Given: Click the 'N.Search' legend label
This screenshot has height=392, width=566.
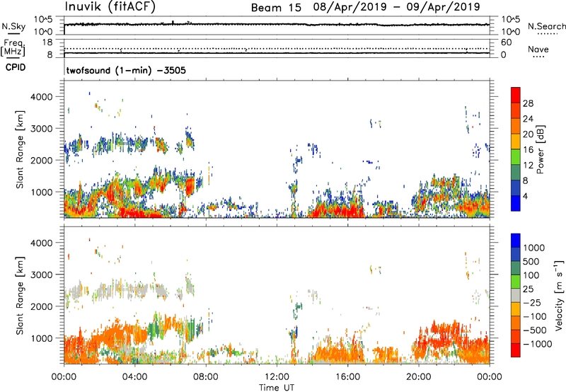Looking at the screenshot, I should 546,26.
